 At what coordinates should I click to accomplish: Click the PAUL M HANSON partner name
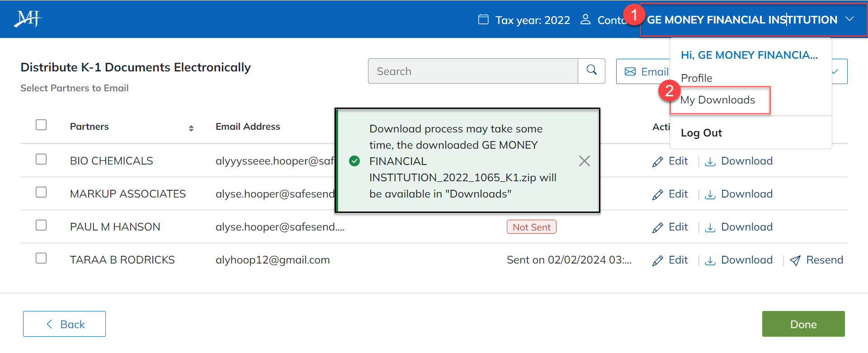click(x=115, y=227)
